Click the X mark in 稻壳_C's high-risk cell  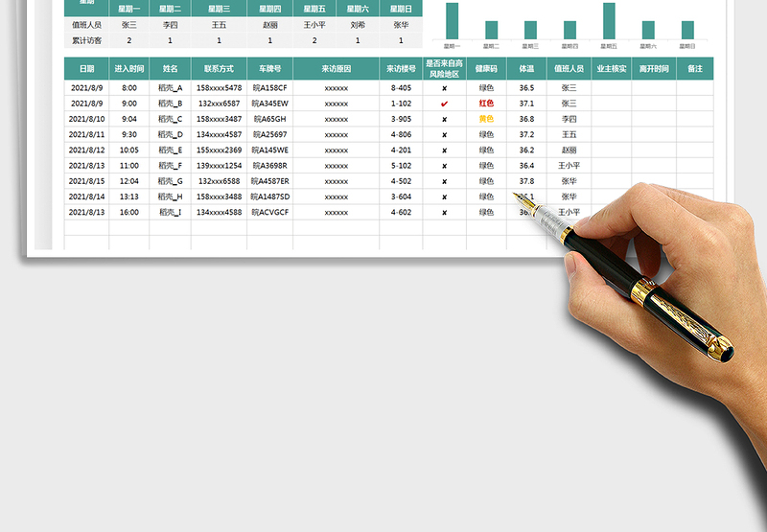point(444,119)
